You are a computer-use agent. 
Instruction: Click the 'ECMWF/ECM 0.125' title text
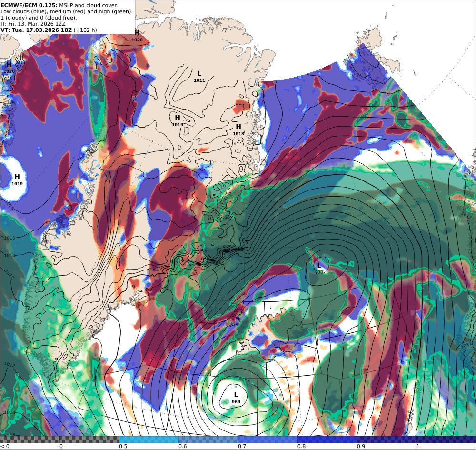(28, 5)
